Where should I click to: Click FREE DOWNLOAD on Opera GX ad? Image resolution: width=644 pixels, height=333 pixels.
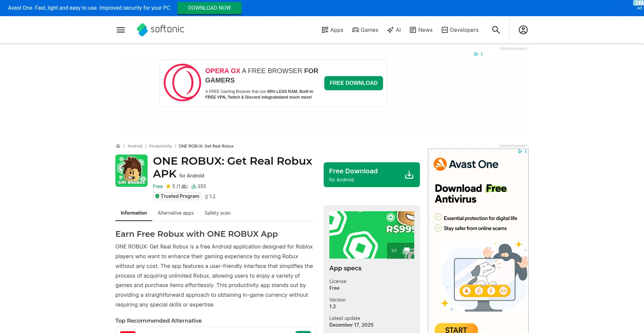click(x=354, y=83)
